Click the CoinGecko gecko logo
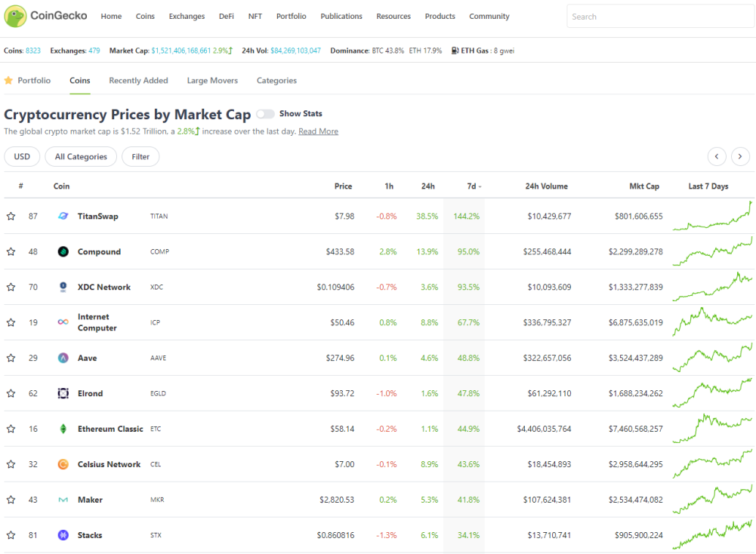 coord(15,17)
